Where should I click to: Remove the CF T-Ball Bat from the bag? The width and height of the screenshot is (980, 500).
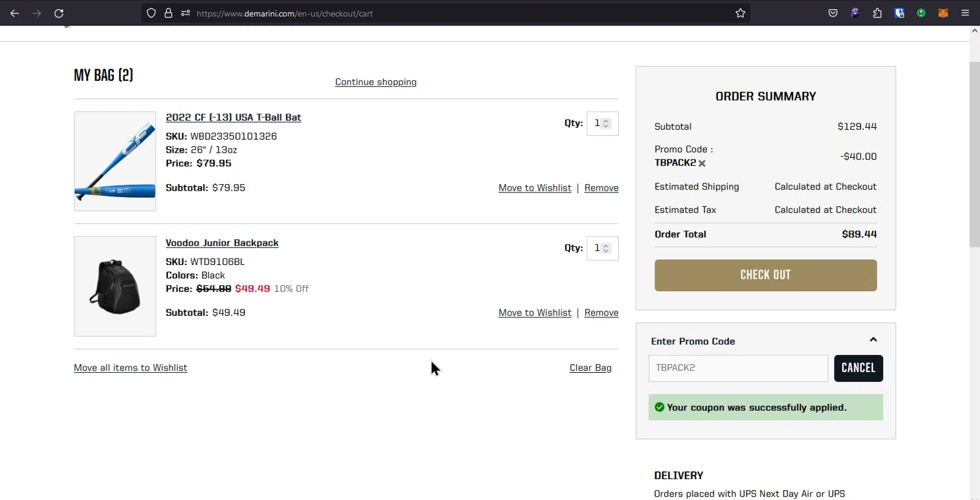click(x=601, y=188)
